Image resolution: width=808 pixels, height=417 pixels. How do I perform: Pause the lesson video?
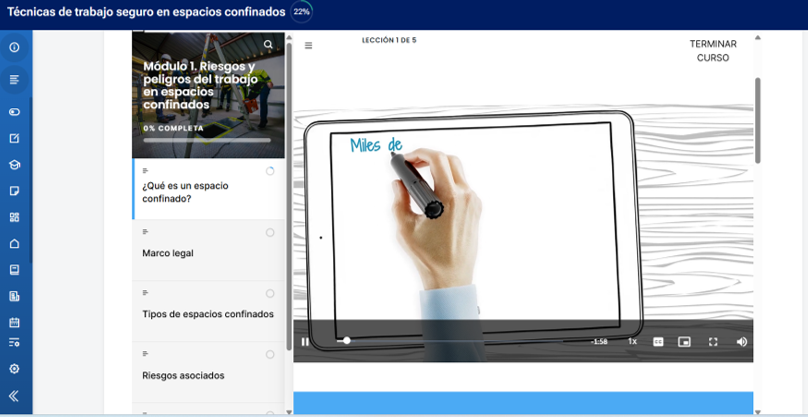click(305, 342)
